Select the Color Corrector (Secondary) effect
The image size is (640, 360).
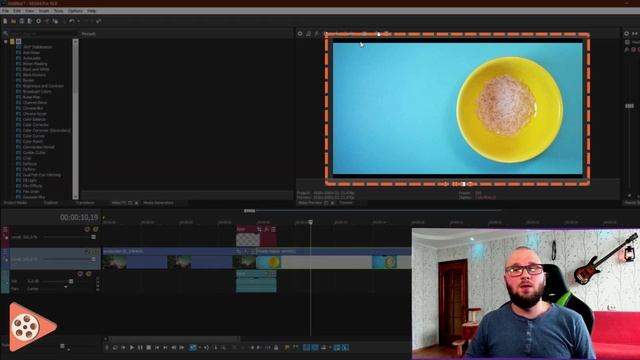[47, 131]
